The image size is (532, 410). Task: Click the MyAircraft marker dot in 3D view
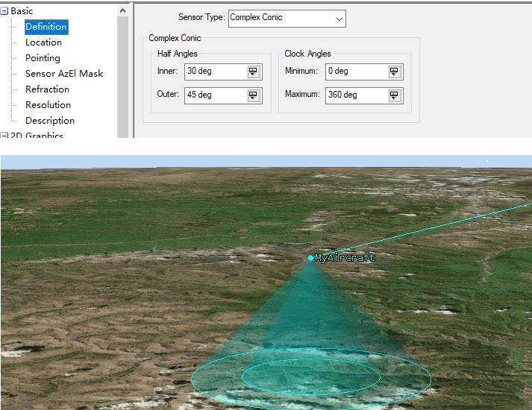311,258
